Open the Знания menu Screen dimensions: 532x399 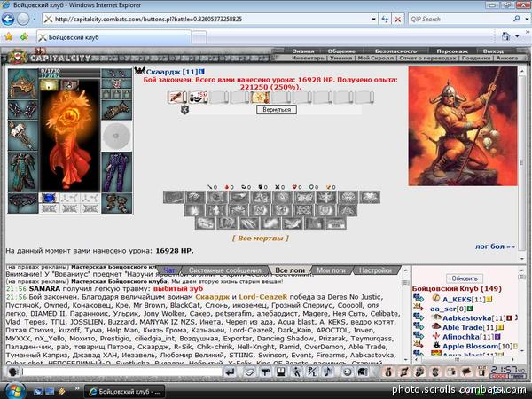click(x=303, y=51)
